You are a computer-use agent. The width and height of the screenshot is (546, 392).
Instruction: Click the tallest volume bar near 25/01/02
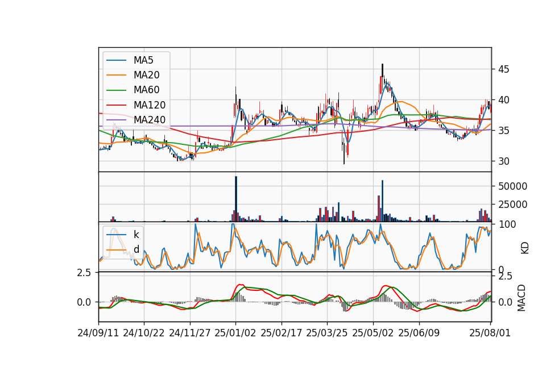coord(235,199)
